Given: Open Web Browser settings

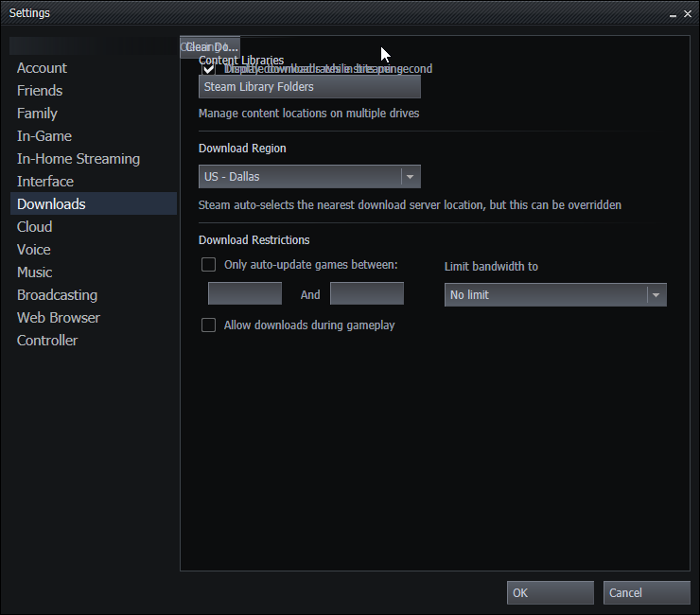Looking at the screenshot, I should 94,318.
